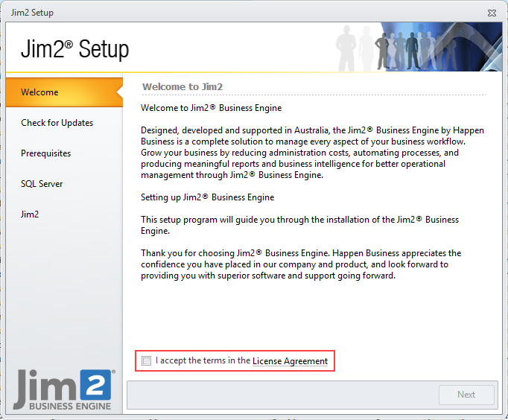Go to the Check for Updates step
Image resolution: width=508 pixels, height=420 pixels.
coord(57,123)
